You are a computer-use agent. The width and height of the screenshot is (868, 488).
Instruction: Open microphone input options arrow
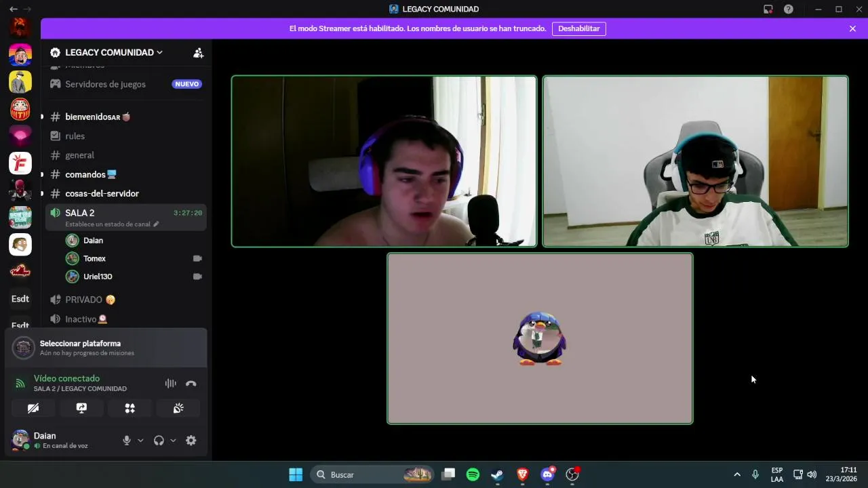(140, 441)
